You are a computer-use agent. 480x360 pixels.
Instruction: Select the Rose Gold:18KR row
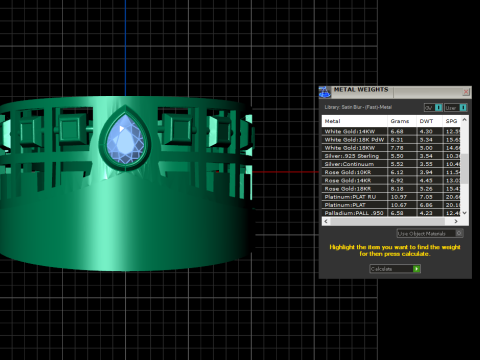[391, 189]
